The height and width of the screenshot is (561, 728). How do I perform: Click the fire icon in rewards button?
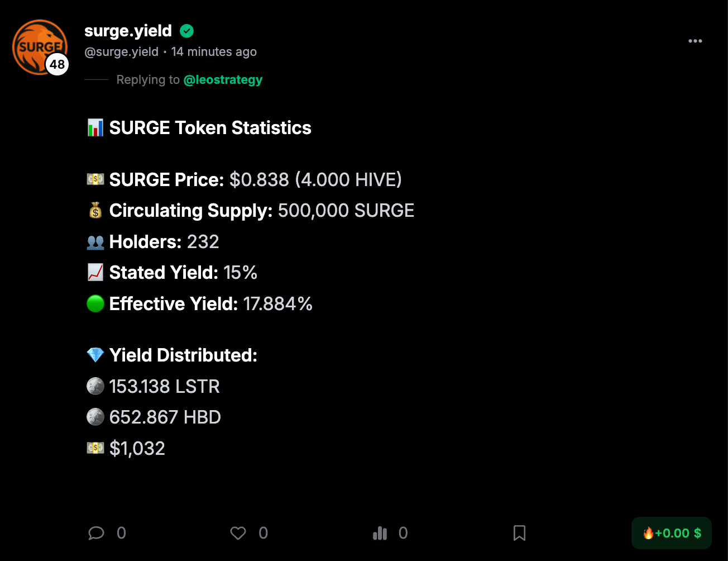[x=648, y=533]
